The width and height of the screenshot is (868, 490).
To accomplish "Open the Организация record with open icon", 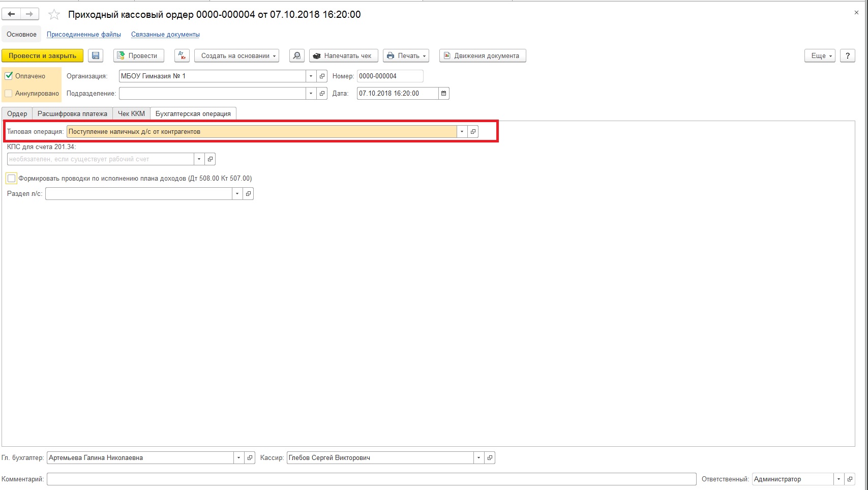I will (322, 76).
